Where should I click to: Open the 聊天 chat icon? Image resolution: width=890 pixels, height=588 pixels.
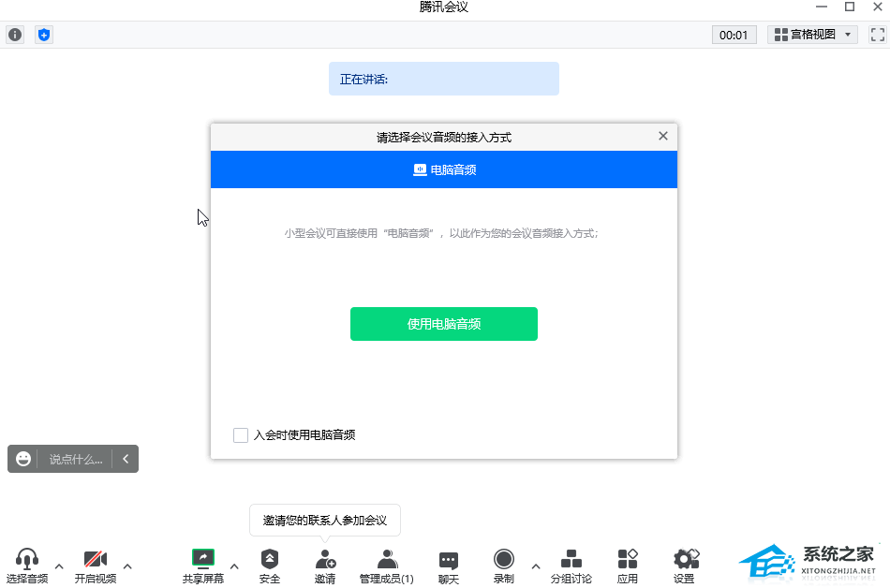point(449,560)
